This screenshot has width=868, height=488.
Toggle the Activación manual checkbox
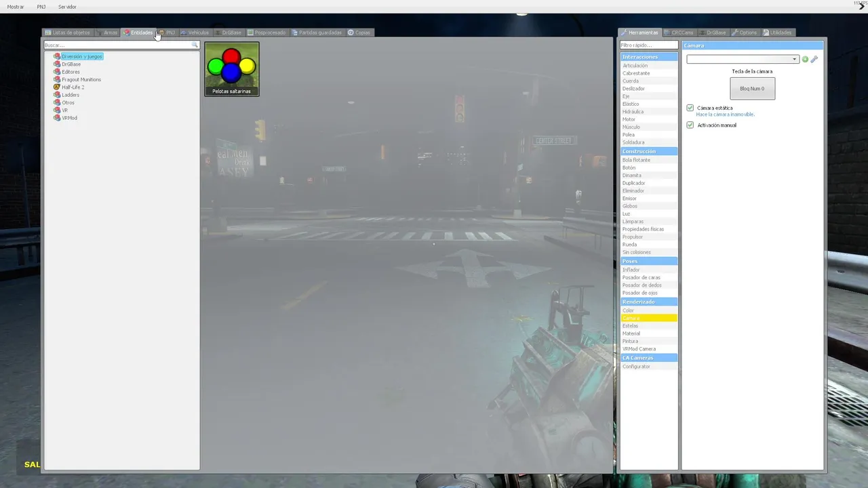pos(690,125)
